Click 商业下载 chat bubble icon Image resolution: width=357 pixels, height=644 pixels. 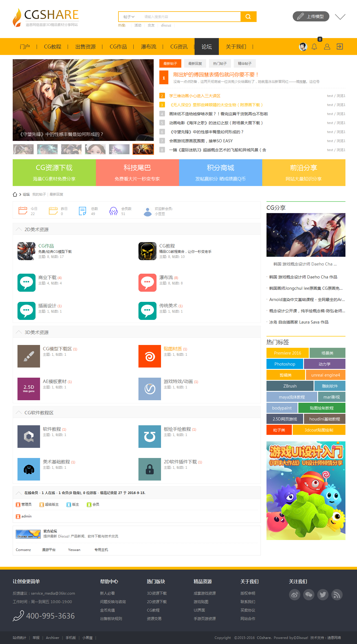click(27, 283)
